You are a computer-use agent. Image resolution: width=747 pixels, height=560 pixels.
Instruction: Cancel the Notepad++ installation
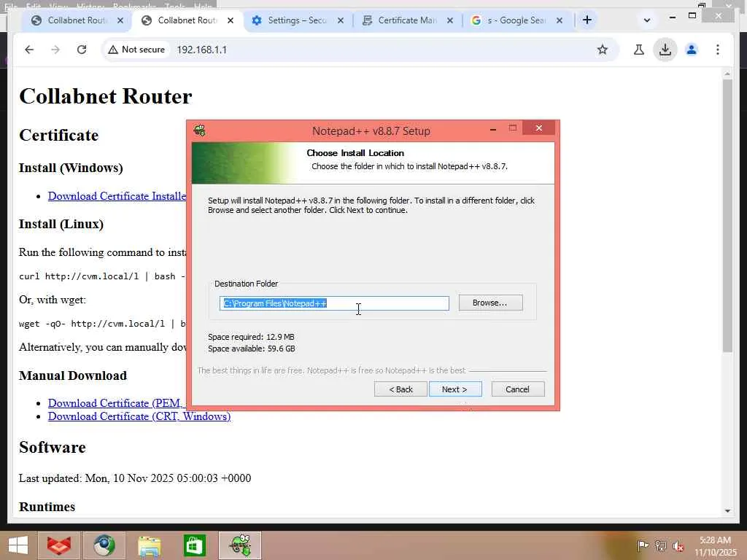517,389
